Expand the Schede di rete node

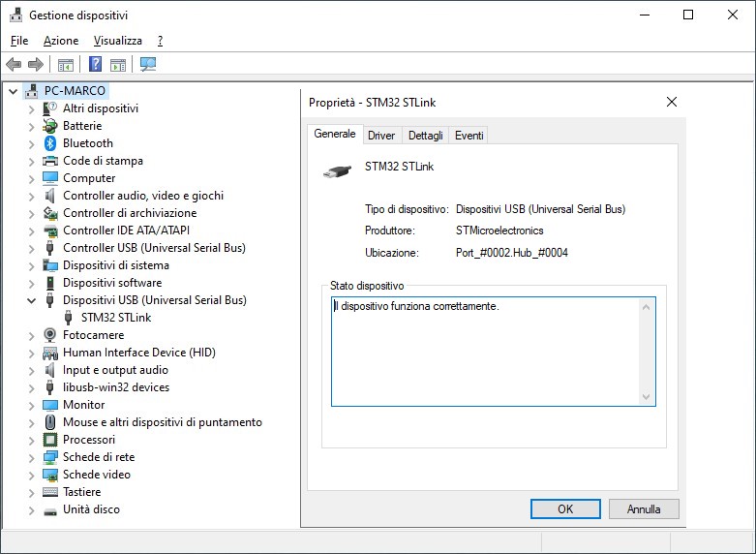pos(31,457)
